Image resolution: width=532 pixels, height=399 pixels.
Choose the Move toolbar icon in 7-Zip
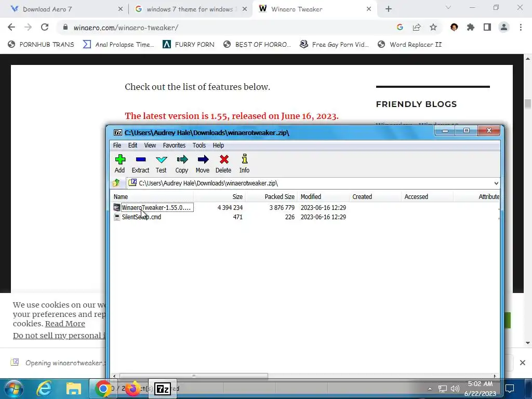(203, 164)
